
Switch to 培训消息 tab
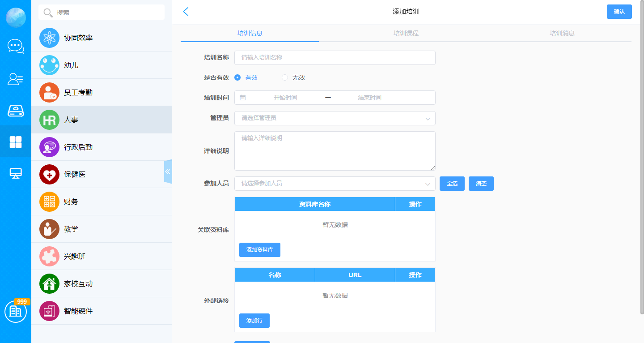pyautogui.click(x=562, y=33)
